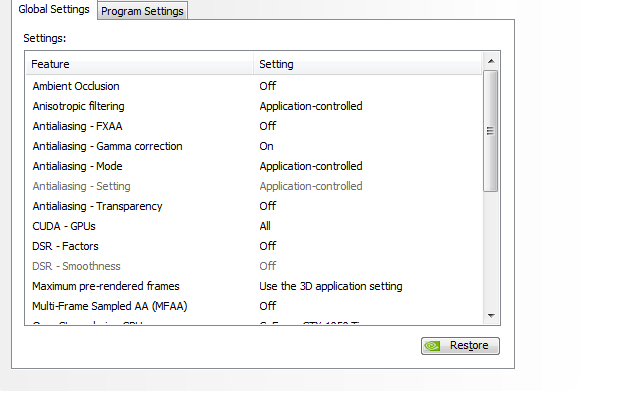Image resolution: width=641 pixels, height=394 pixels.
Task: Select Antialiasing - Gamma correction feature
Action: pyautogui.click(x=107, y=146)
